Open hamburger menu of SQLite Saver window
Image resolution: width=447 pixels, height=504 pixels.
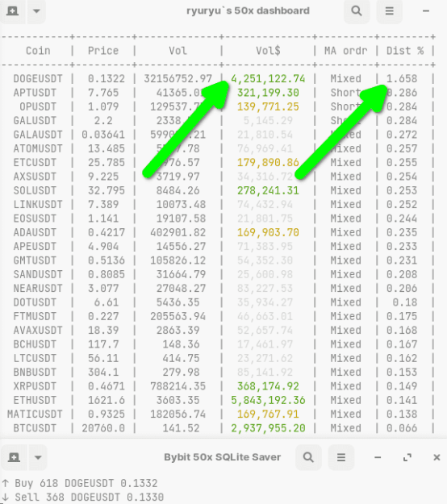point(341,457)
